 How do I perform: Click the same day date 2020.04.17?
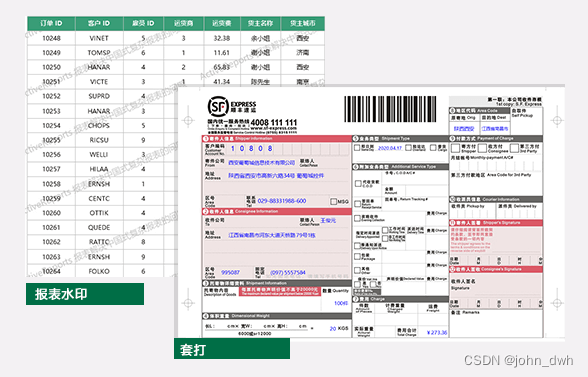click(390, 148)
